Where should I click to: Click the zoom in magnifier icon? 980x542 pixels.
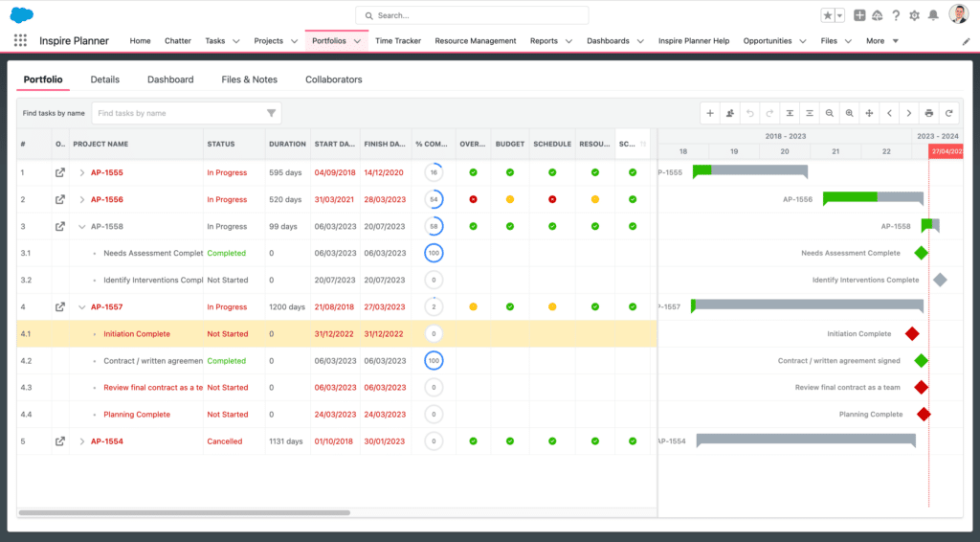pyautogui.click(x=850, y=113)
